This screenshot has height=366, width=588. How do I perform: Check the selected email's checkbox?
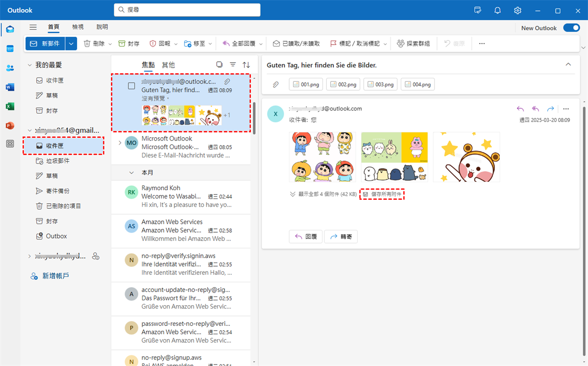point(131,86)
